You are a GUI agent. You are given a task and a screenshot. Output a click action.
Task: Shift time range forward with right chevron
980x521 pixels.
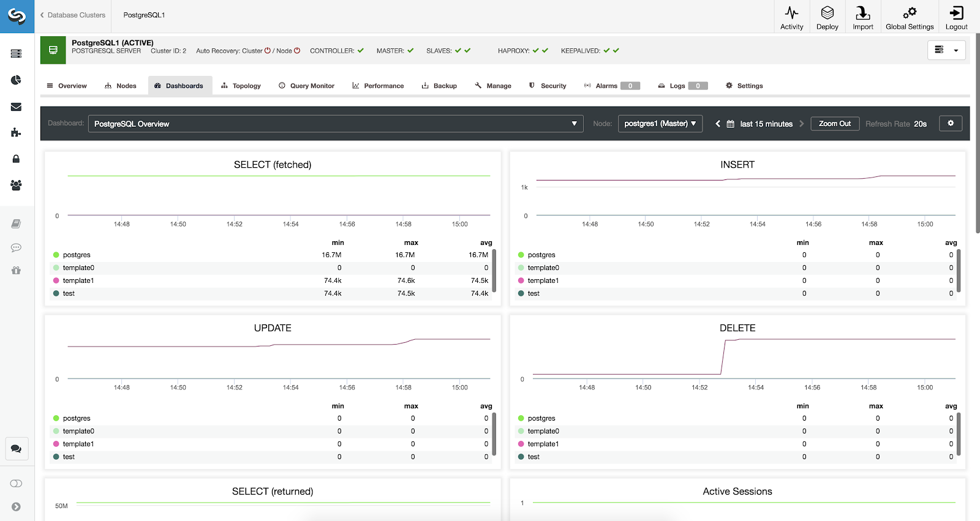801,124
